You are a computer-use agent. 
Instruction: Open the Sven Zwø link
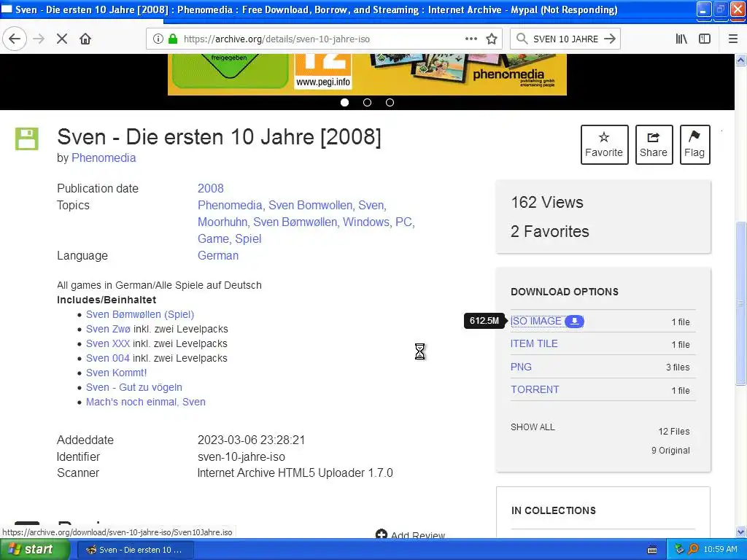(x=108, y=329)
